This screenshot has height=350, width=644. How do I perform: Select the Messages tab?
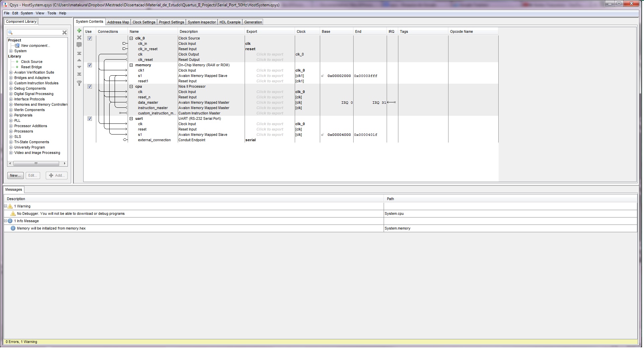point(14,189)
